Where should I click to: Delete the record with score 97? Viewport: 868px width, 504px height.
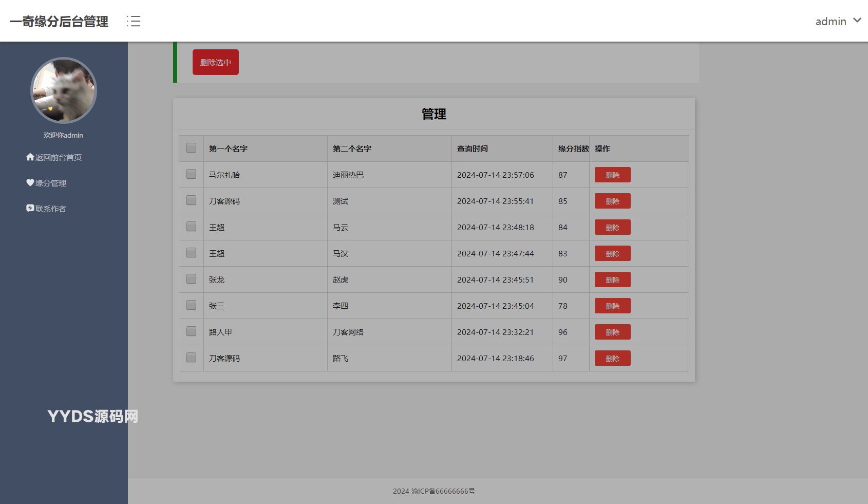pos(612,358)
